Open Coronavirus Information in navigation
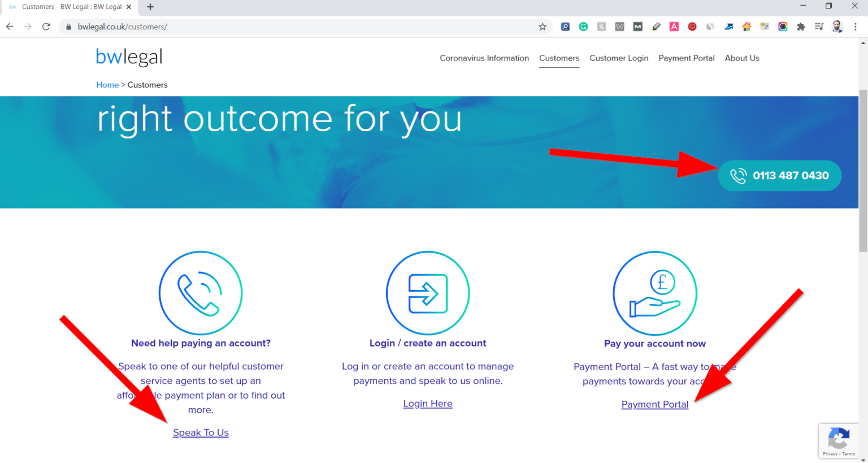Screen dimensions: 868x463 point(484,58)
